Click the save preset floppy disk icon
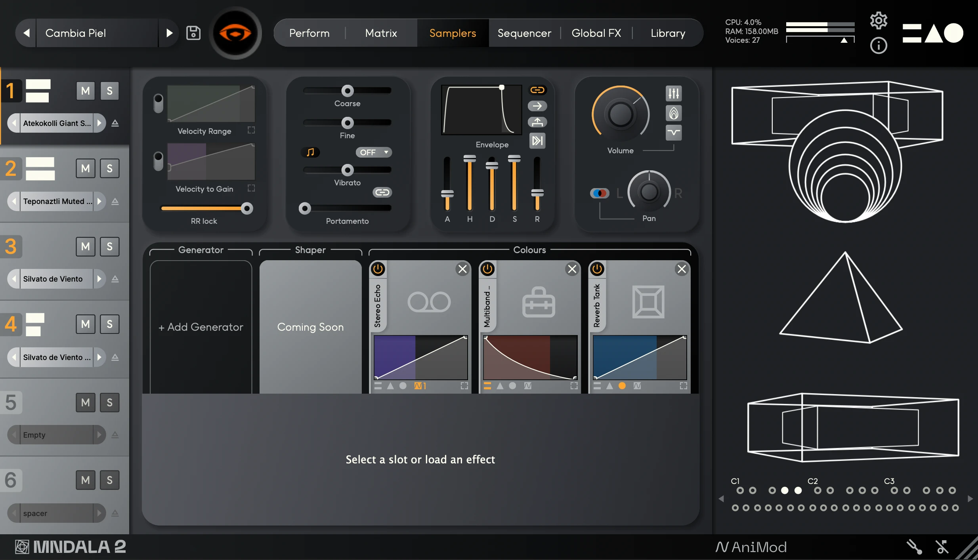 click(193, 33)
